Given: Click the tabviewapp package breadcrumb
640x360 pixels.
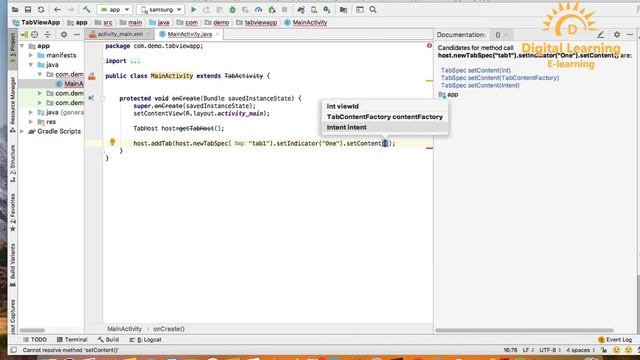Looking at the screenshot, I should pyautogui.click(x=257, y=22).
